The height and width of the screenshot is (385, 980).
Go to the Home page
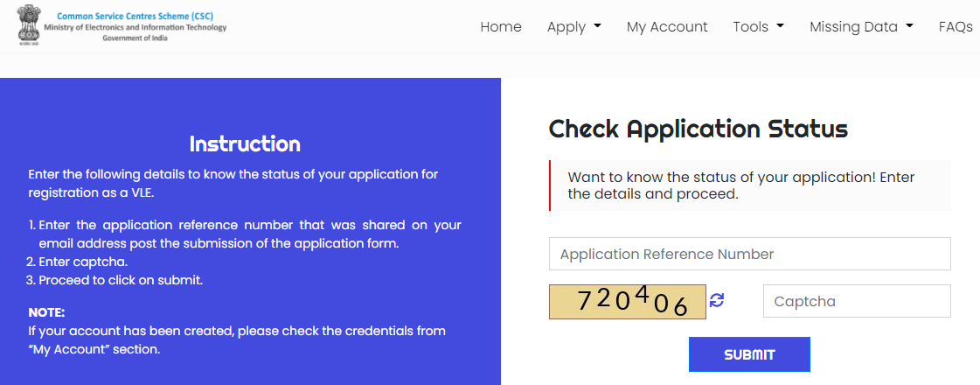501,26
